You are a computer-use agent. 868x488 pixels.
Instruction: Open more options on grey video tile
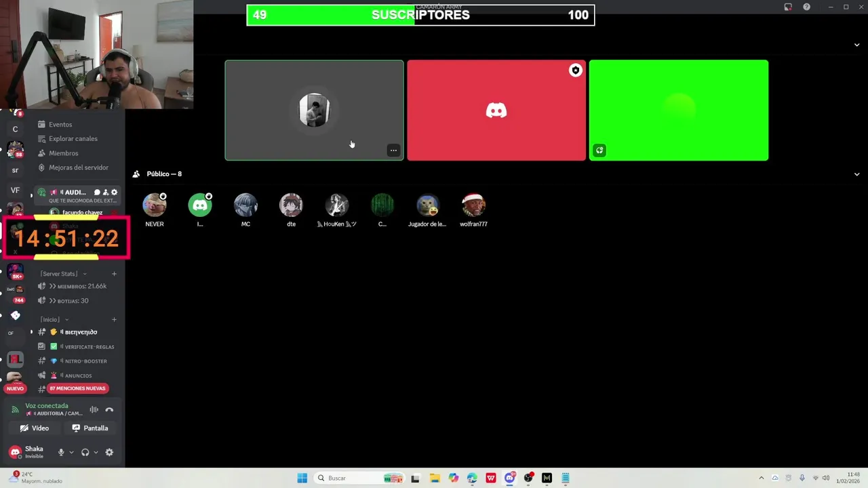(x=393, y=150)
